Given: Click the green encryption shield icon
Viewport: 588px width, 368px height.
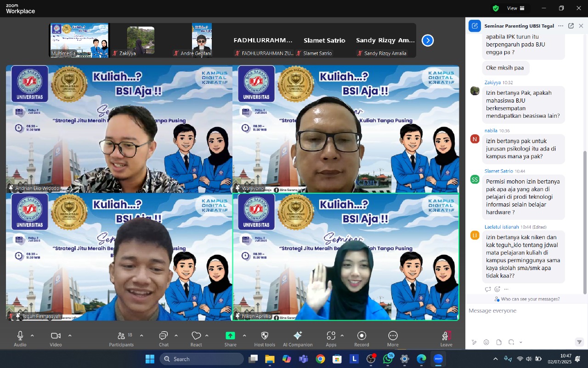Looking at the screenshot, I should 496,8.
